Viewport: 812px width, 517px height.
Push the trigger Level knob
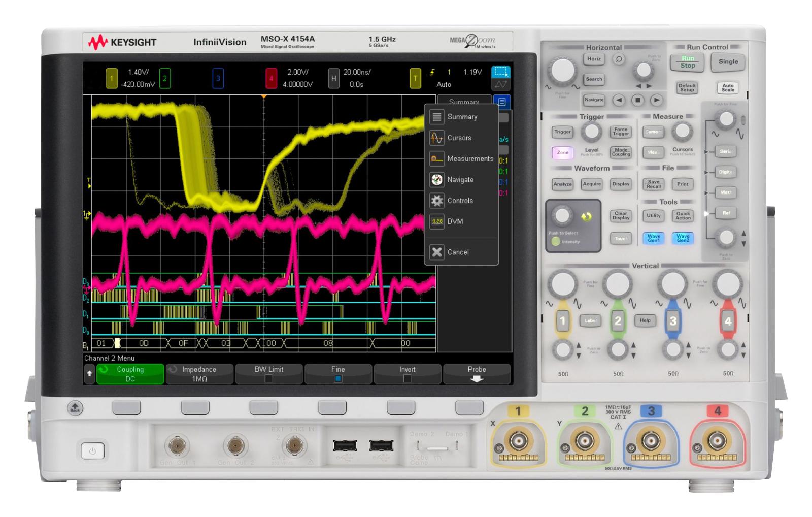click(x=591, y=132)
